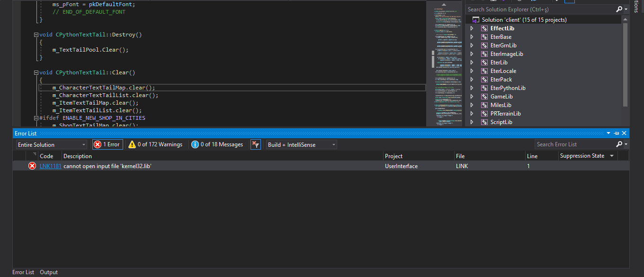Click the Search Error List input field
This screenshot has height=277, width=644.
(575, 144)
